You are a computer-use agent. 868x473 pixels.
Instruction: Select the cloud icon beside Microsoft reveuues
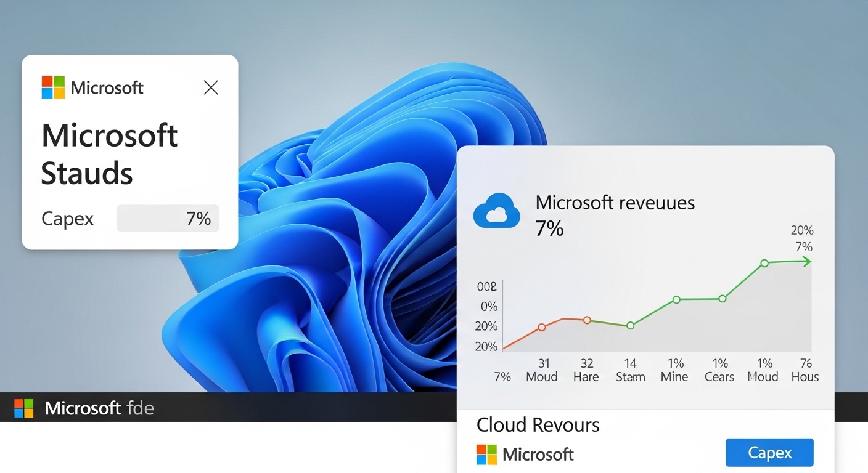pyautogui.click(x=496, y=211)
